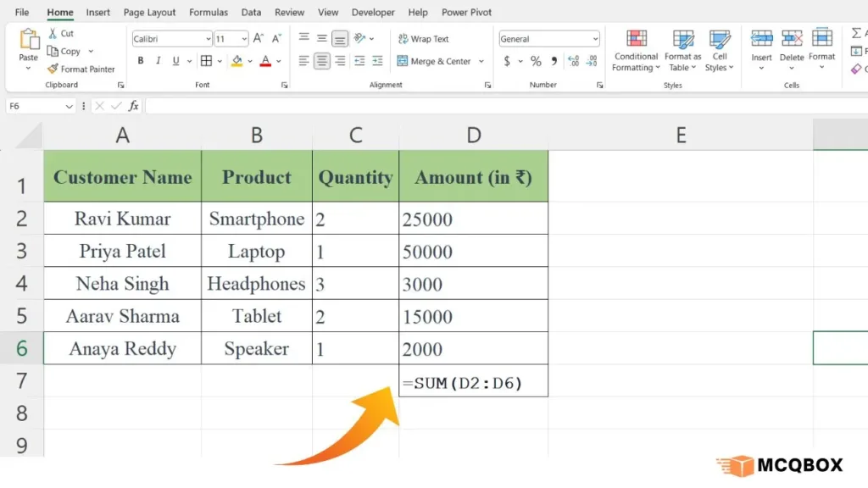868x488 pixels.
Task: Switch to the Page Layout tab
Action: pos(149,13)
